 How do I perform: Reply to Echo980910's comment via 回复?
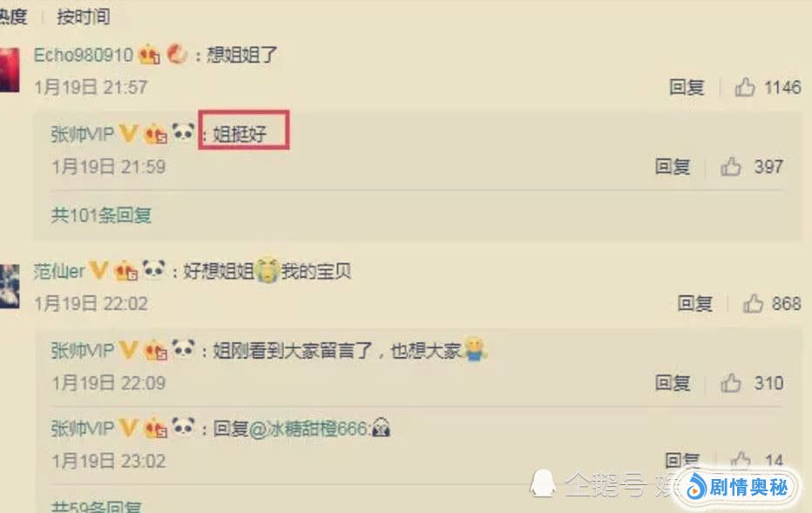(687, 87)
